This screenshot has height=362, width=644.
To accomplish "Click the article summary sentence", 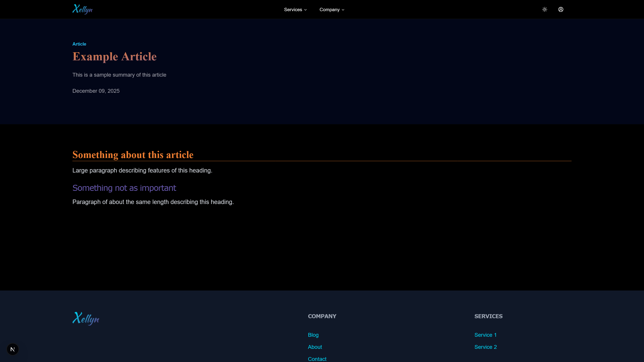I will pos(119,75).
